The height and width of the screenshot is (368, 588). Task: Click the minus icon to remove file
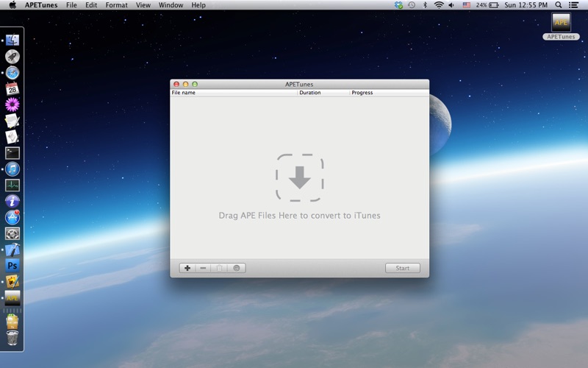pyautogui.click(x=204, y=268)
